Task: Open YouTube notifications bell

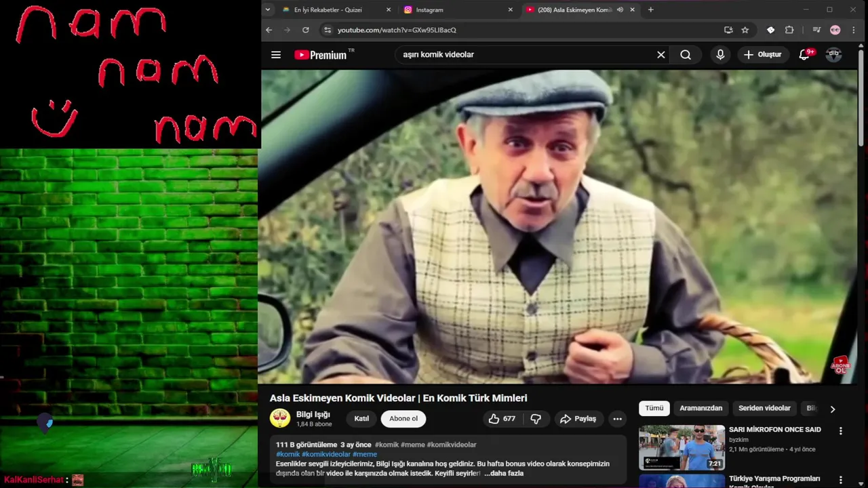Action: [x=804, y=55]
